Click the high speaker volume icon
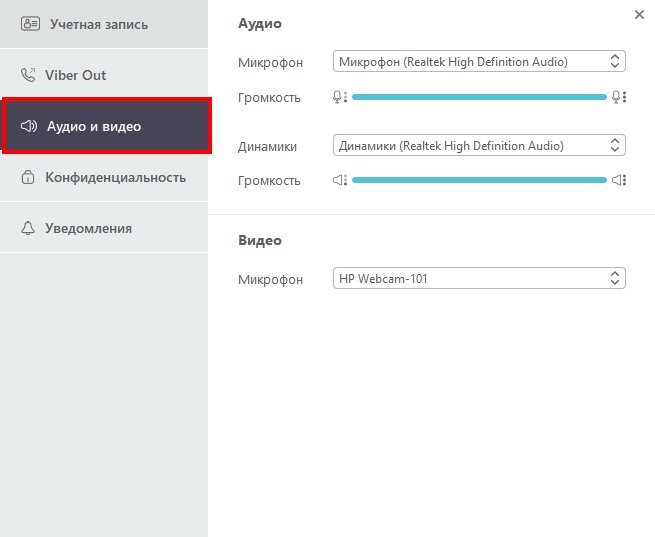The image size is (655, 537). (x=619, y=180)
